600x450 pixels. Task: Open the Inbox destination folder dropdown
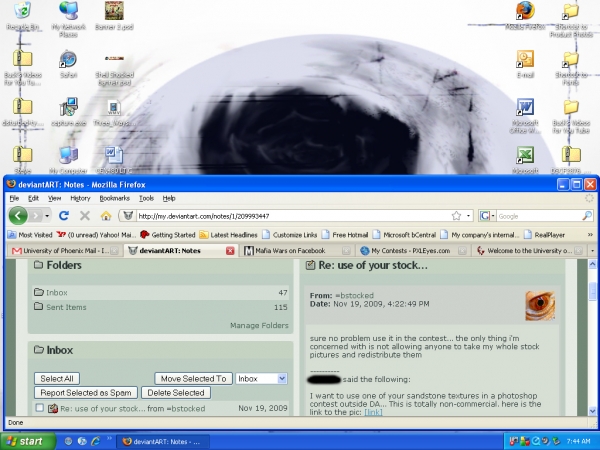[x=261, y=378]
